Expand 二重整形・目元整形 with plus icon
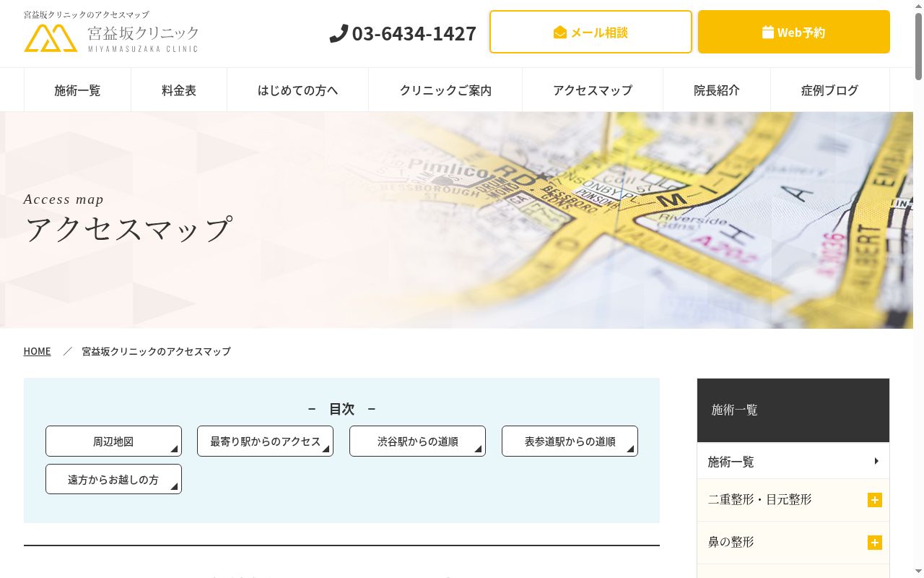 tap(875, 500)
